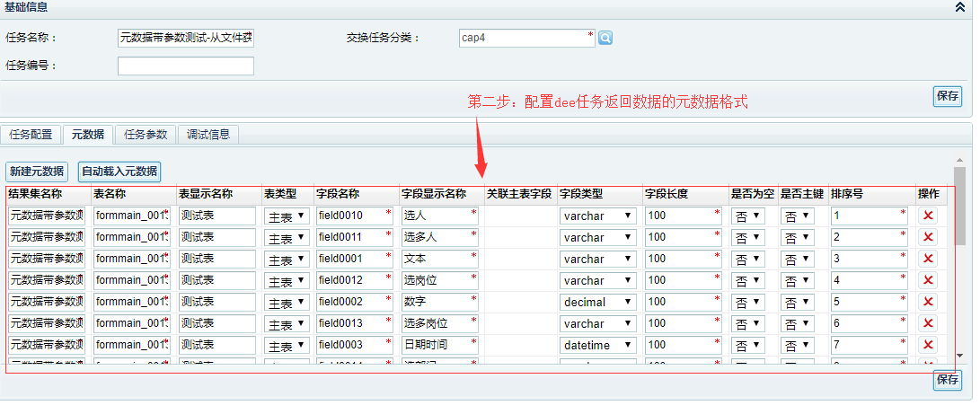Remove the field0003 日期时间 row
980x414 pixels.
point(928,345)
